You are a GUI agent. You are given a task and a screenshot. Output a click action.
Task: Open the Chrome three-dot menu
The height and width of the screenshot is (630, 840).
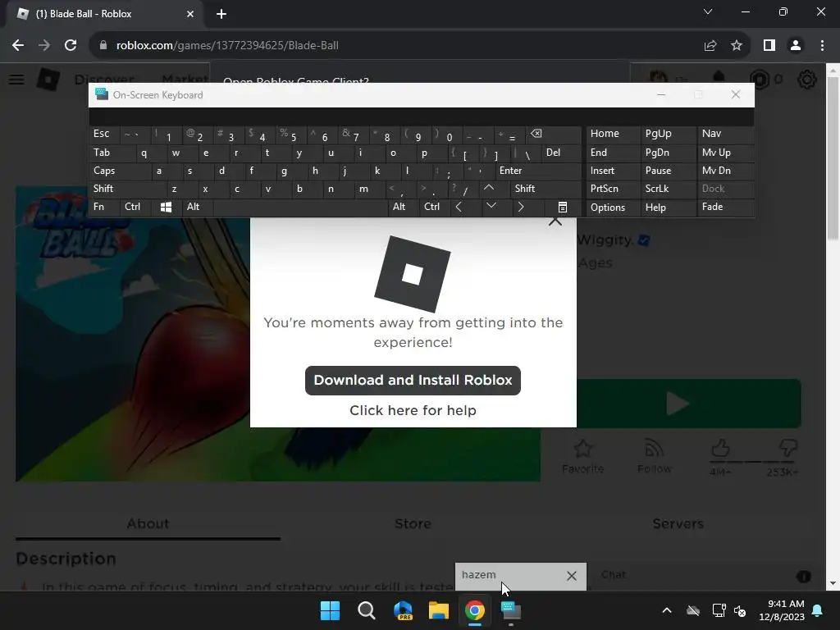822,46
